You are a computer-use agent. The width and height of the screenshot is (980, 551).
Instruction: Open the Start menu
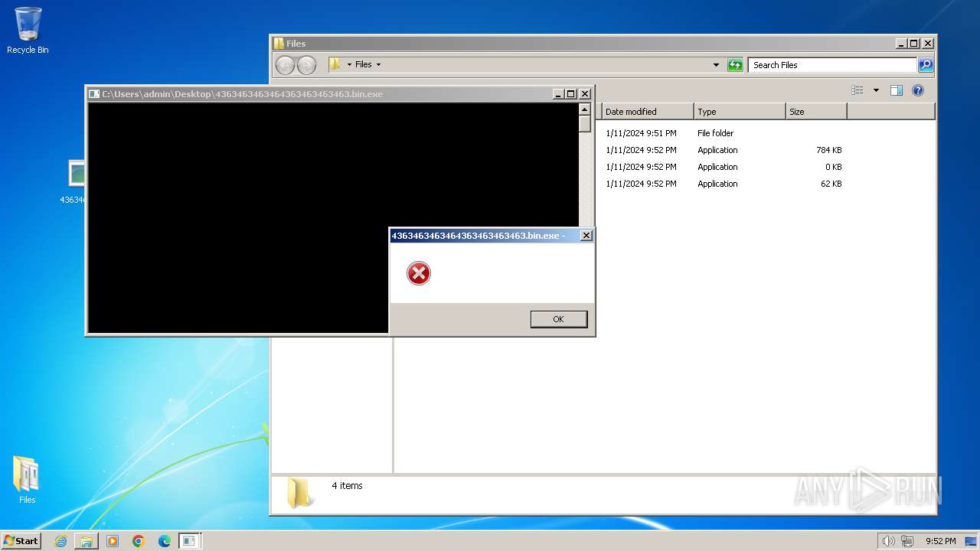[x=21, y=541]
